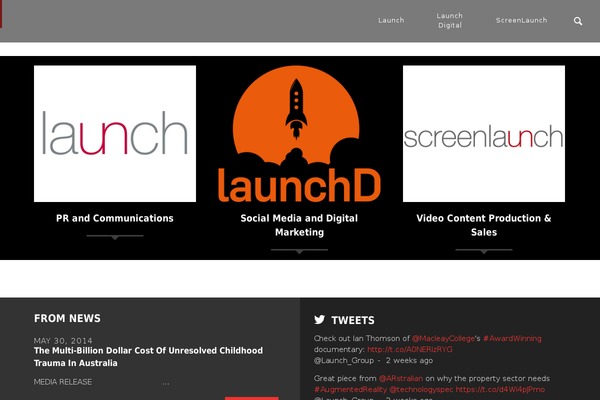Select the screenlaunch logo thumbnail
This screenshot has width=600, height=400.
click(x=484, y=134)
